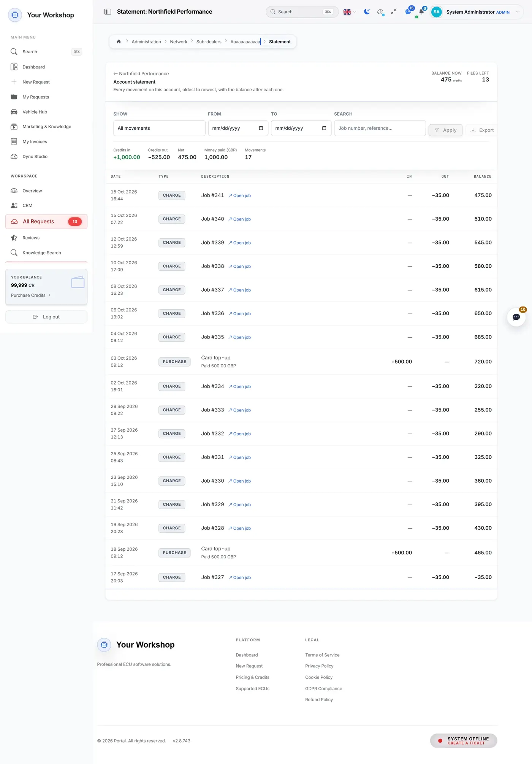Select Marketing & Knowledge menu item
Screen dimensions: 532x764
[46, 127]
